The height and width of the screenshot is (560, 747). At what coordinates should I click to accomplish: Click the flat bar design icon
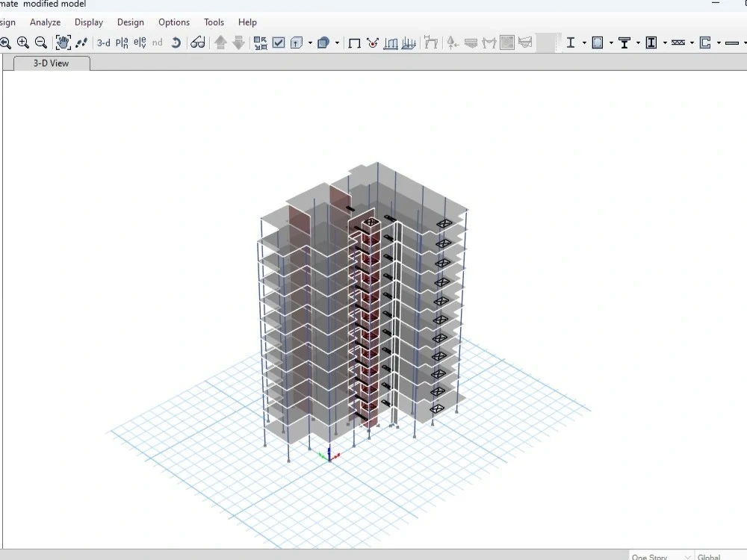point(732,43)
